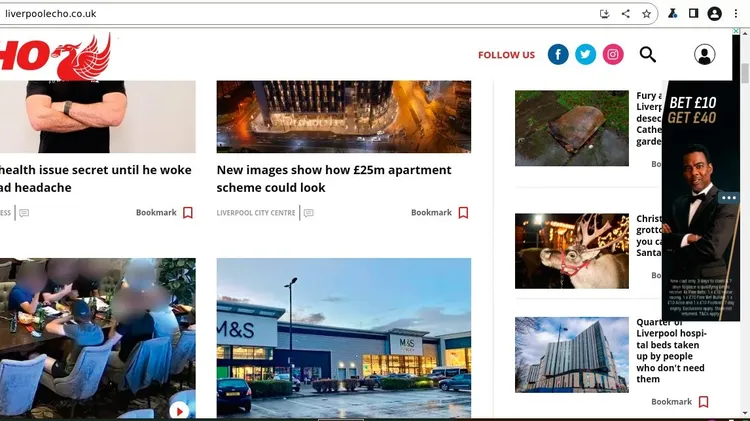Open the user account profile icon
Screen dimensions: 750x421
click(x=705, y=55)
